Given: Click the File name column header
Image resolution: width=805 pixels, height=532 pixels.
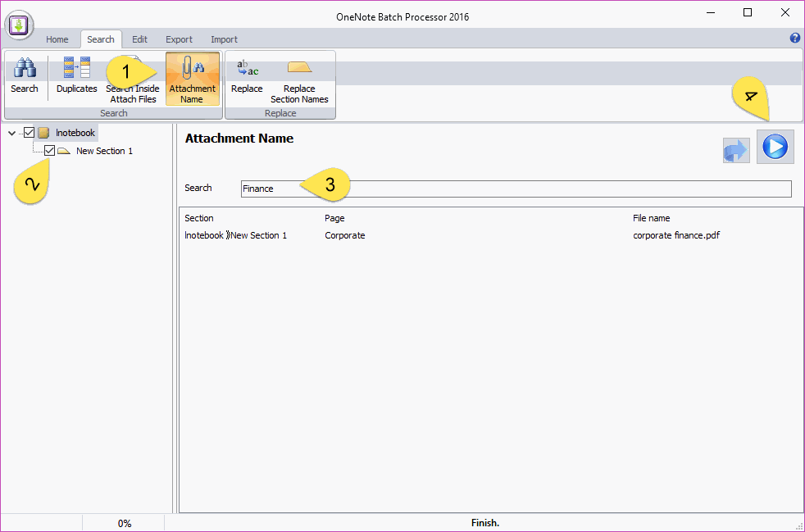Looking at the screenshot, I should pos(652,218).
